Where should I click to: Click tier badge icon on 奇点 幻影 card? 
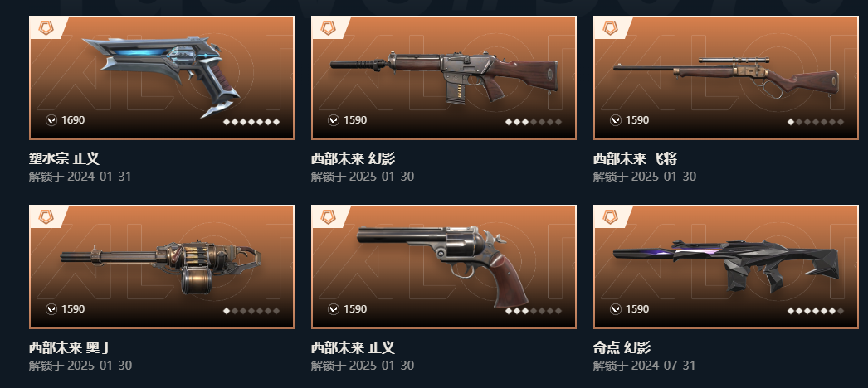pyautogui.click(x=611, y=216)
